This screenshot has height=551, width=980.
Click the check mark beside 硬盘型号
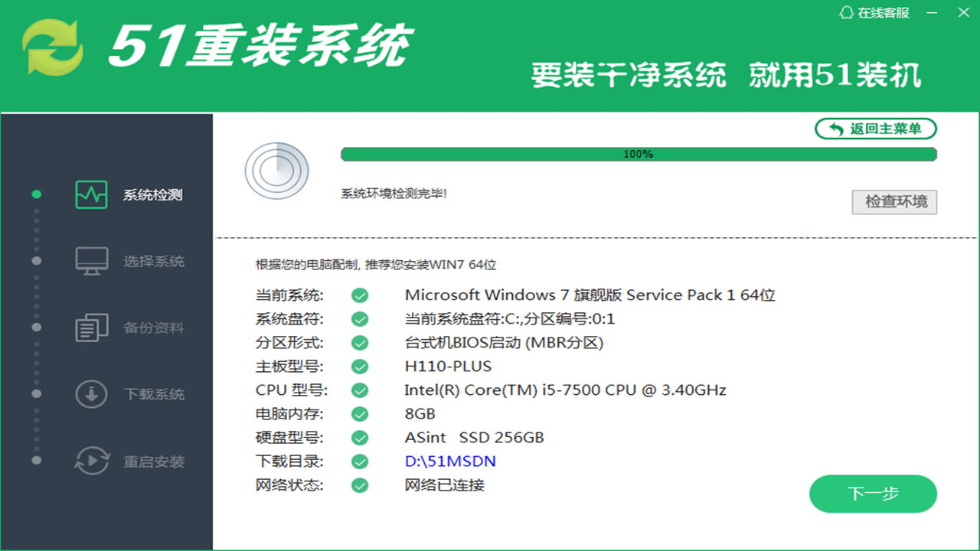tap(359, 438)
